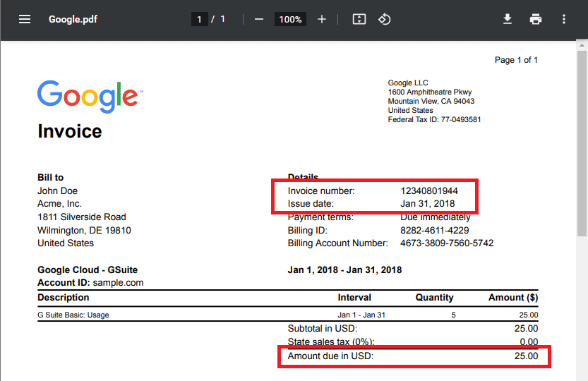
Task: Click the invoice number 12340801944
Action: click(x=428, y=191)
